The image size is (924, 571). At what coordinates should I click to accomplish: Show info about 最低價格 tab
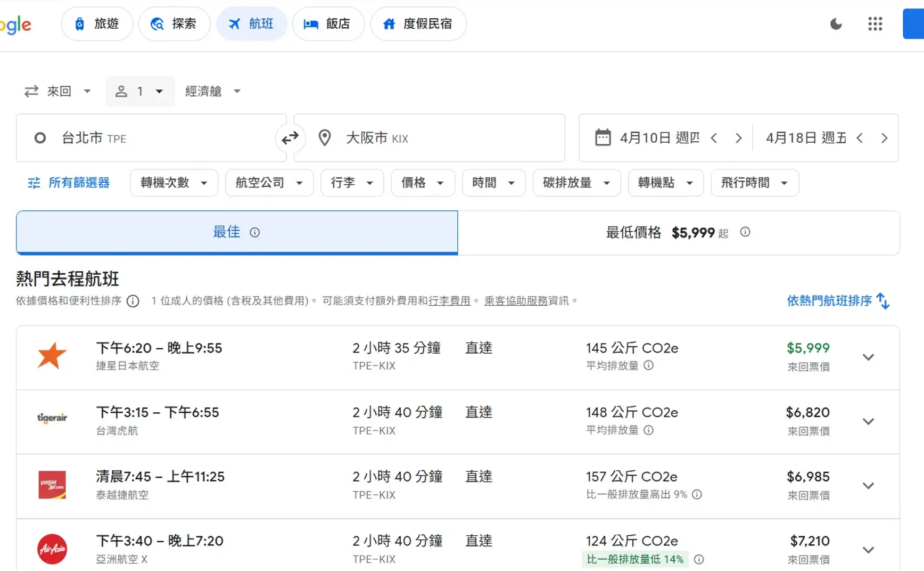(x=745, y=232)
